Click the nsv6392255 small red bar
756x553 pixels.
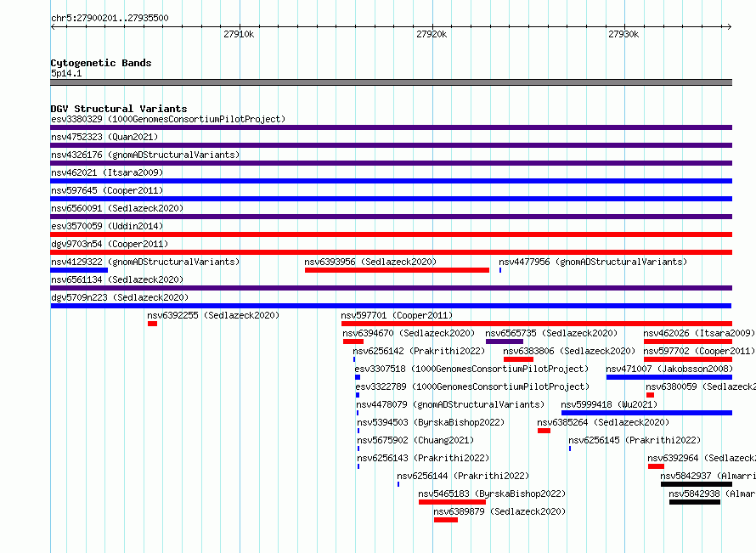point(152,324)
